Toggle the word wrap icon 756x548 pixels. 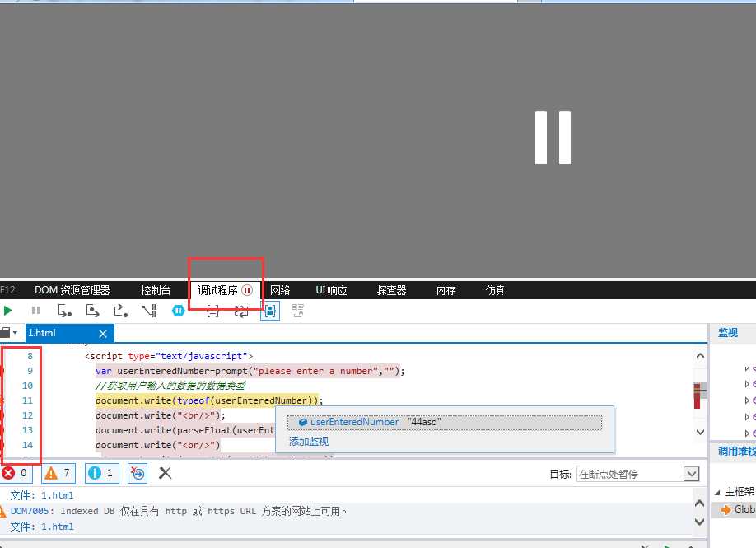tap(241, 311)
